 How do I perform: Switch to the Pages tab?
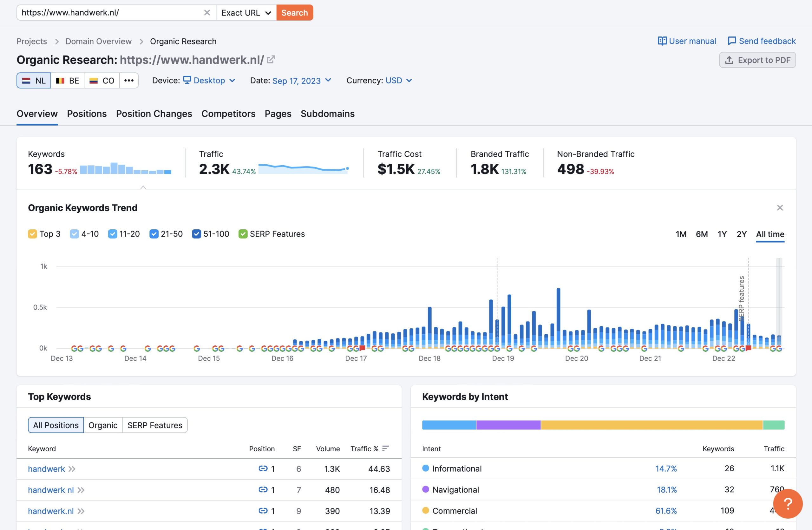[278, 114]
